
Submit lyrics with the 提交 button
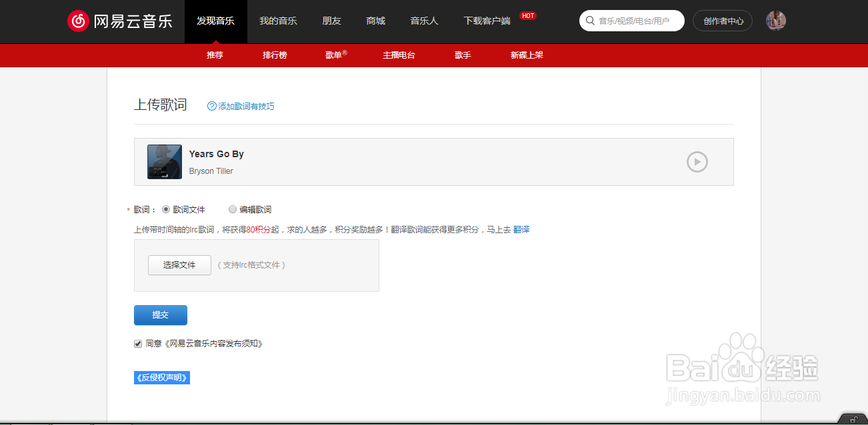[161, 315]
